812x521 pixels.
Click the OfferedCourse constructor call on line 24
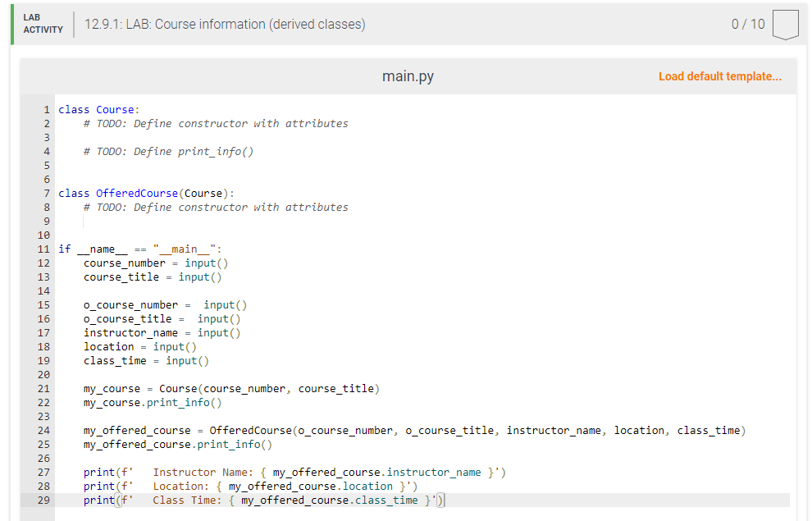pos(254,430)
